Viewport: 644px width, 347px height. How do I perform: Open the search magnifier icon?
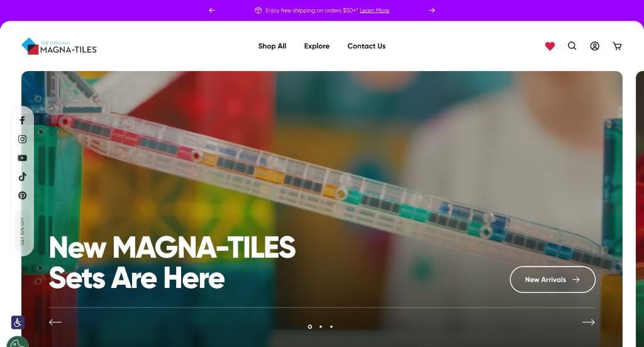pos(572,46)
